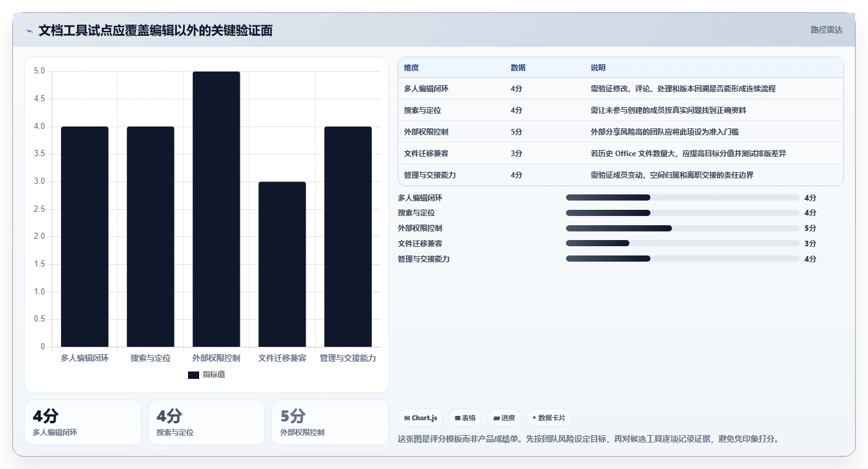Click description 外部分享风险高的团队应将此项设为准入门槛
This screenshot has width=868, height=469.
665,132
